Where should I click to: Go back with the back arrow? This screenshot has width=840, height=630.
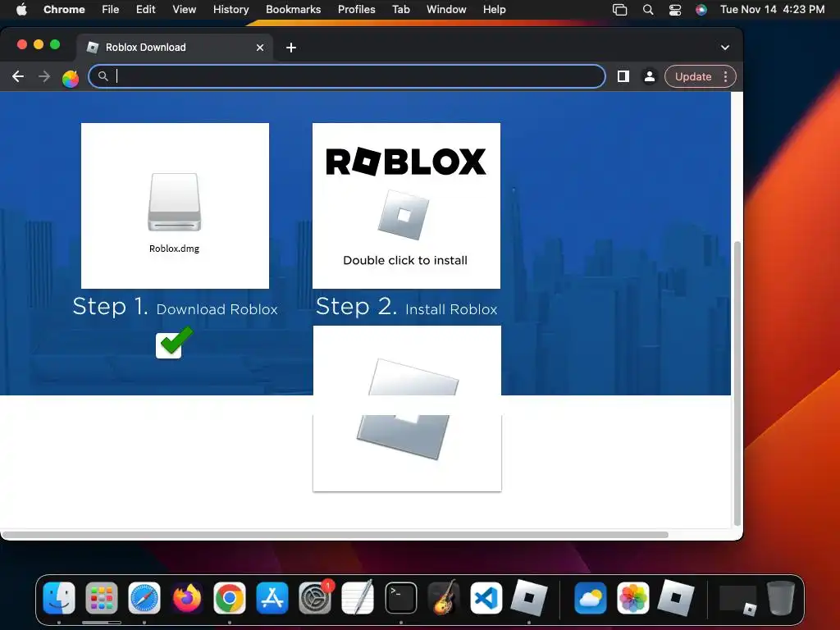(18, 76)
